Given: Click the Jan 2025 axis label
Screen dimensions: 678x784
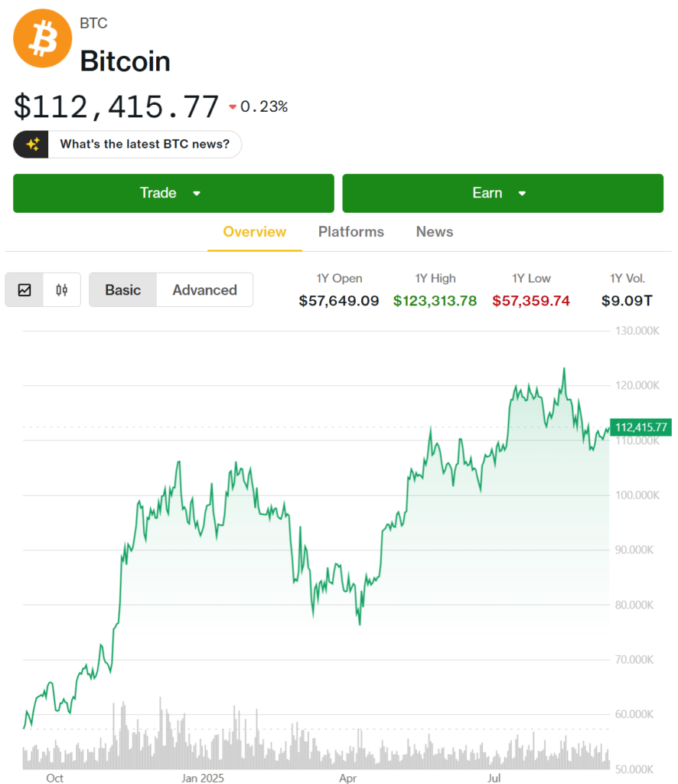Looking at the screenshot, I should (202, 778).
